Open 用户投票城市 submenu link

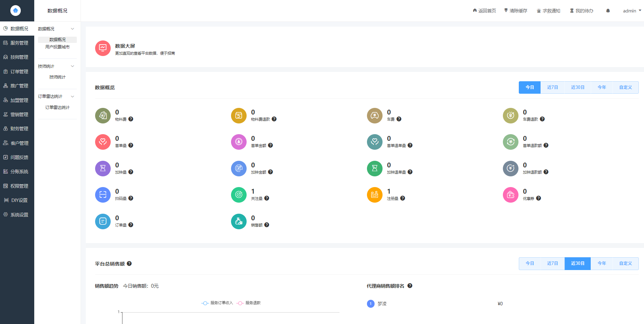(57, 47)
